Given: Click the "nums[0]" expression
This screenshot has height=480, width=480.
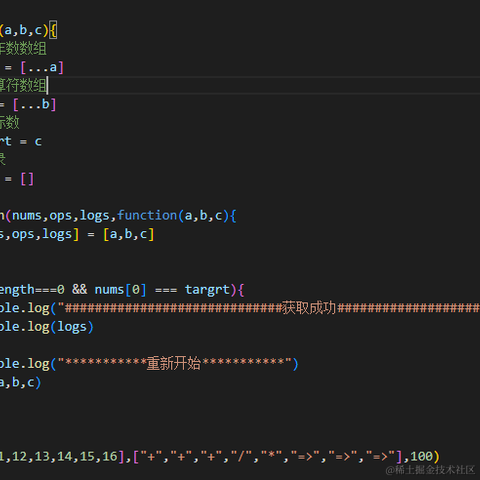Looking at the screenshot, I should [120, 290].
